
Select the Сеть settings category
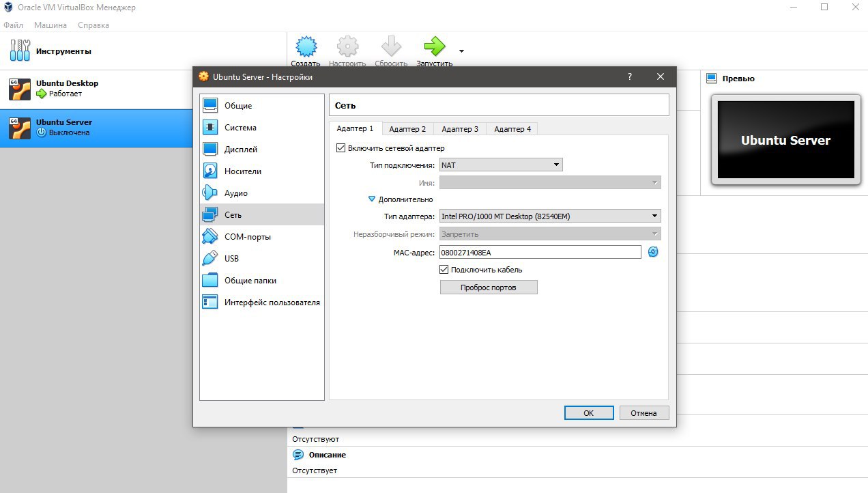click(261, 215)
